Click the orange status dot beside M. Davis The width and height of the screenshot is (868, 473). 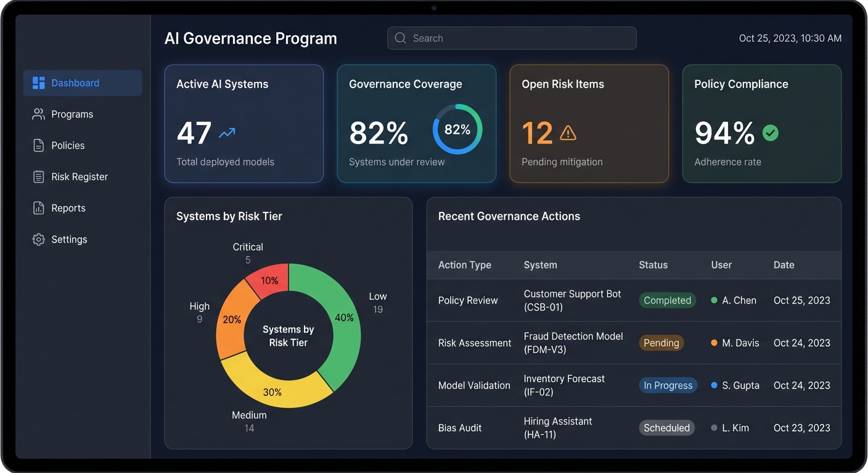coord(714,343)
